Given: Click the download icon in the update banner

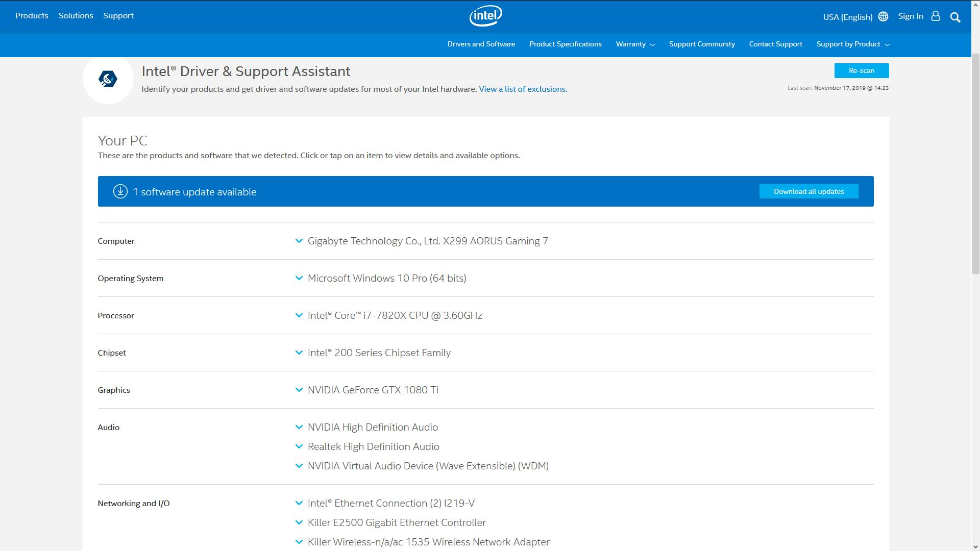Looking at the screenshot, I should (x=119, y=191).
